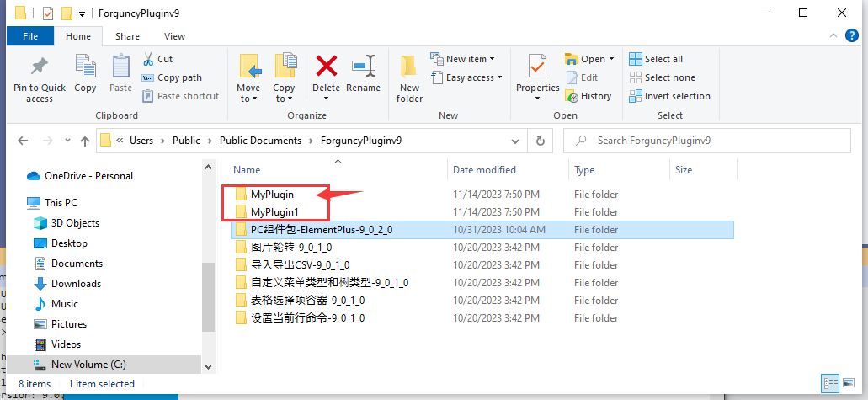The image size is (868, 400).
Task: Open Documents in navigation pane
Action: (x=68, y=263)
